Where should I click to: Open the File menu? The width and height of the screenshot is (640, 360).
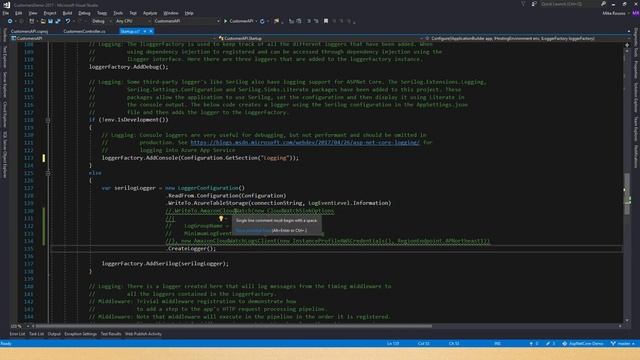point(6,13)
